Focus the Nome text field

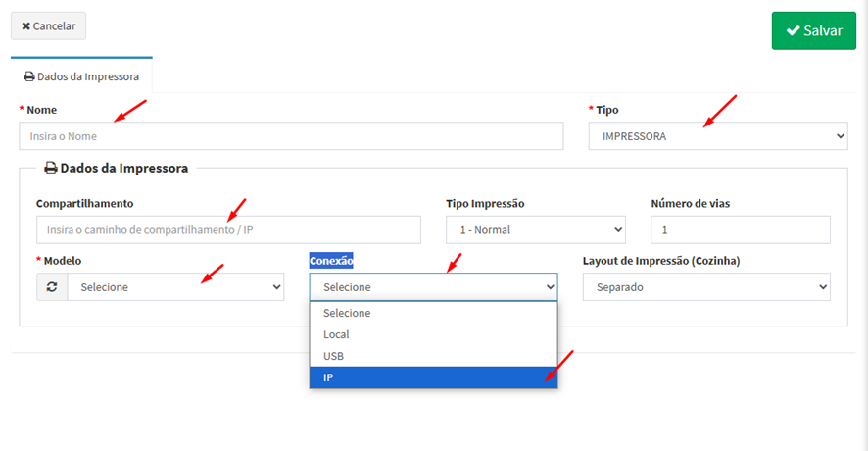(291, 136)
